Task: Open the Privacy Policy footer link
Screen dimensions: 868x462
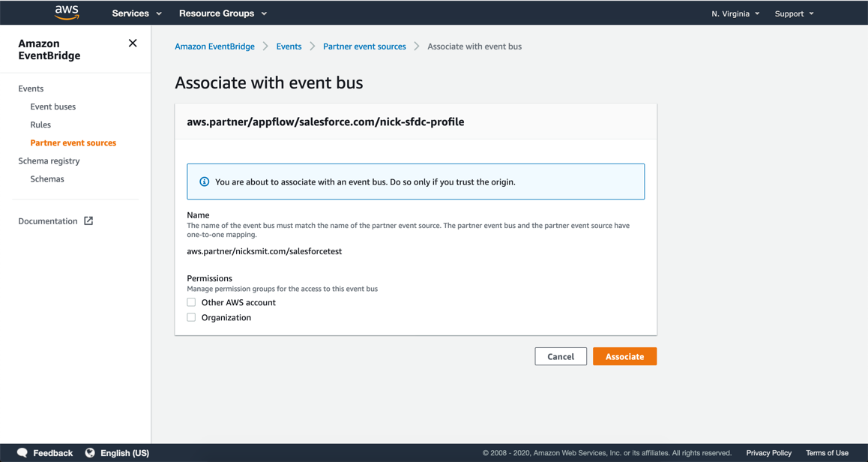Action: (x=768, y=452)
